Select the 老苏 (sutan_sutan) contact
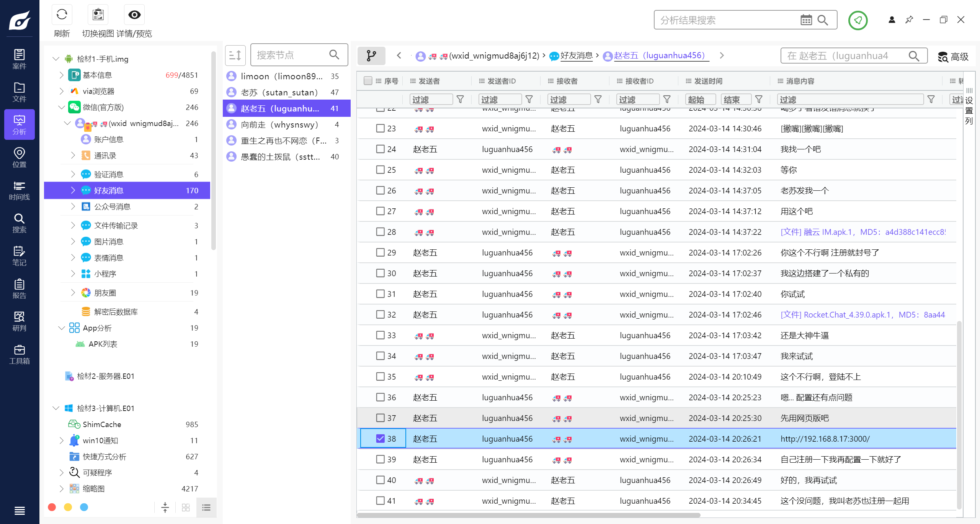980x524 pixels. click(279, 92)
